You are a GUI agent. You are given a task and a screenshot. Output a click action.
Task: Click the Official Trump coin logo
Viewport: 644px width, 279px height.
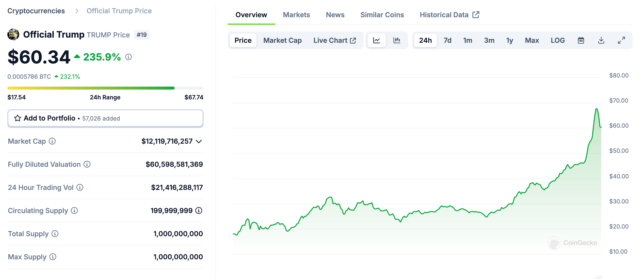[13, 34]
